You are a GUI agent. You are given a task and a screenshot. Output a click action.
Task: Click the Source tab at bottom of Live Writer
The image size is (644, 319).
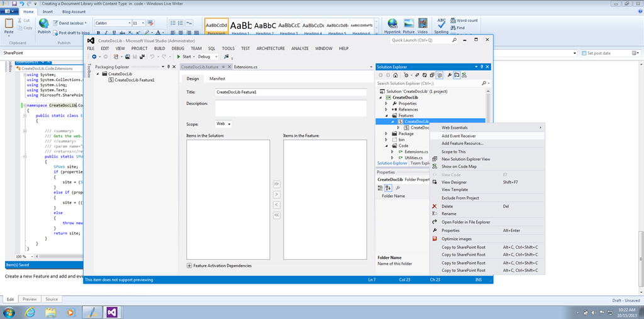click(x=52, y=300)
